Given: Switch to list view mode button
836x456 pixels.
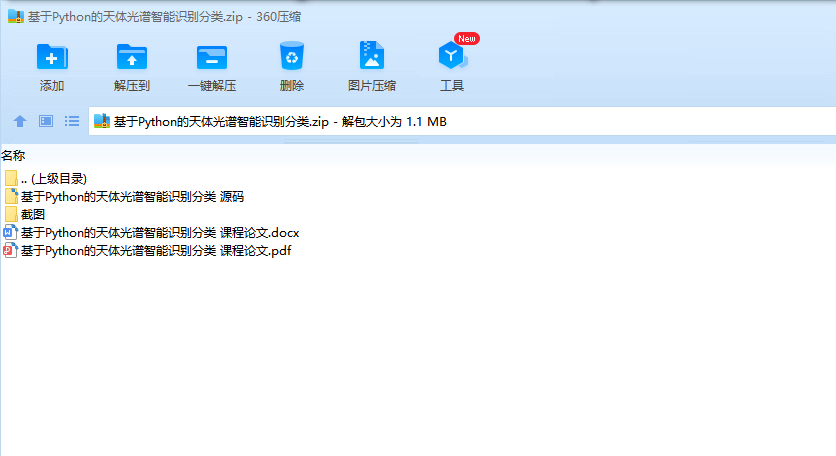Looking at the screenshot, I should (72, 121).
